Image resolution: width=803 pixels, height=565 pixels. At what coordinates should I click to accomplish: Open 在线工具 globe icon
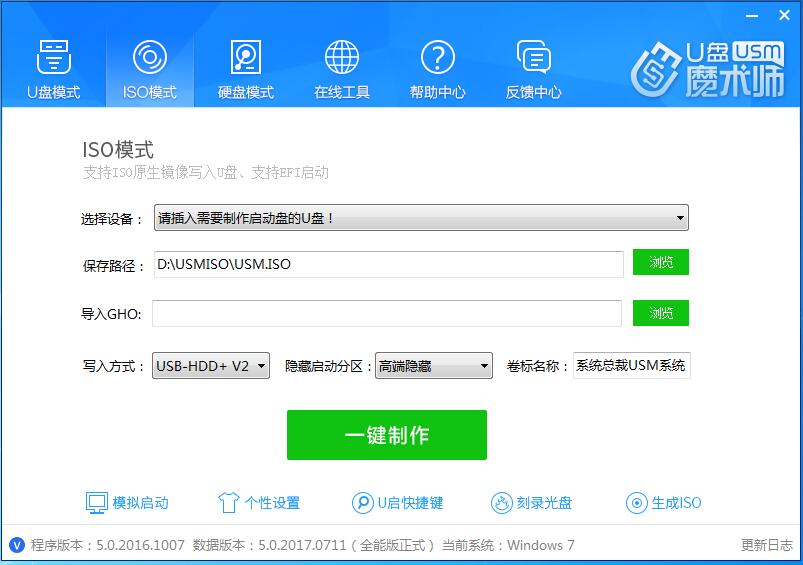coord(342,57)
